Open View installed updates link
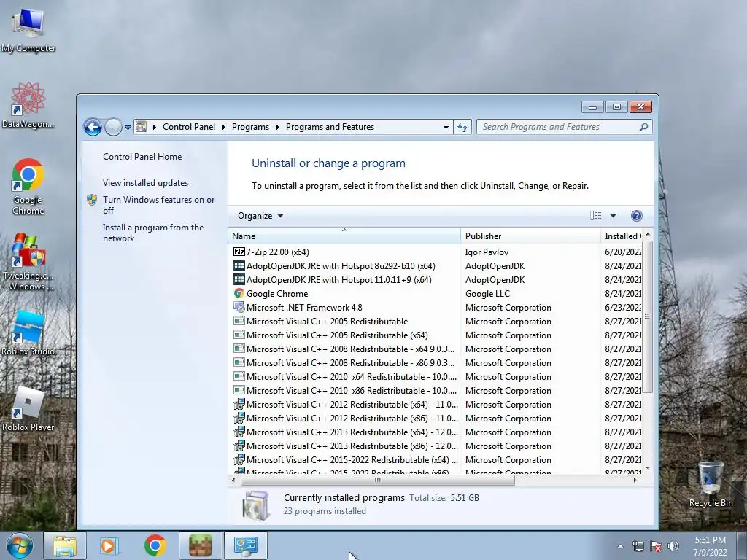This screenshot has width=747, height=560. (145, 183)
